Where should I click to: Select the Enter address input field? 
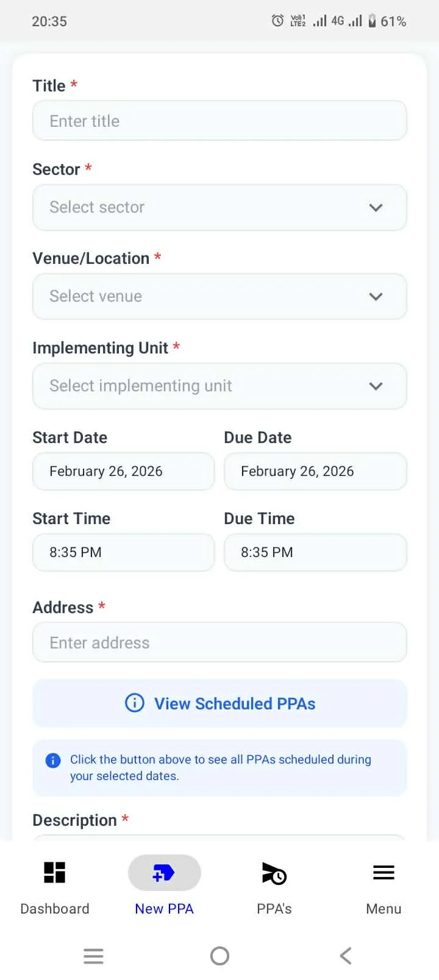220,642
